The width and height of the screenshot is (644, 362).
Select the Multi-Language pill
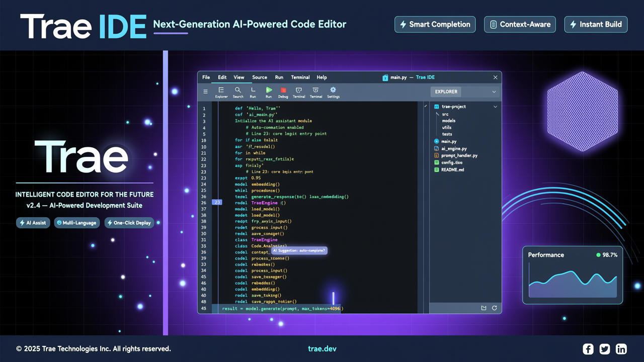[77, 223]
